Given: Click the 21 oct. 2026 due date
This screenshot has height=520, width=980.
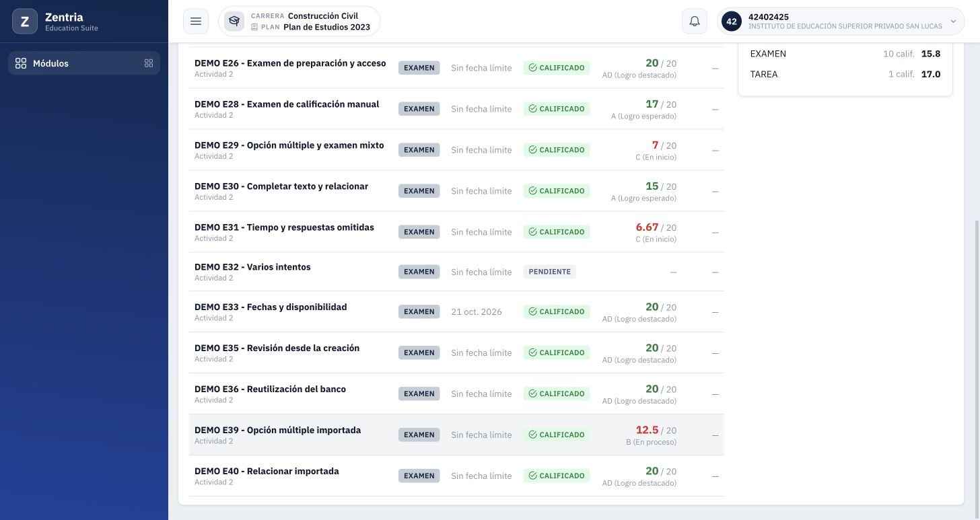Looking at the screenshot, I should pos(477,312).
